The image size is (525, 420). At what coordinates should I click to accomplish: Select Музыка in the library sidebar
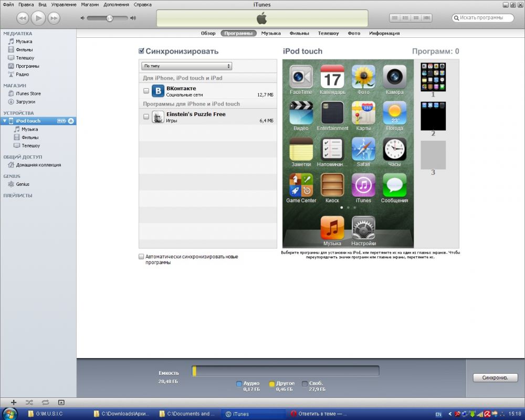(24, 41)
